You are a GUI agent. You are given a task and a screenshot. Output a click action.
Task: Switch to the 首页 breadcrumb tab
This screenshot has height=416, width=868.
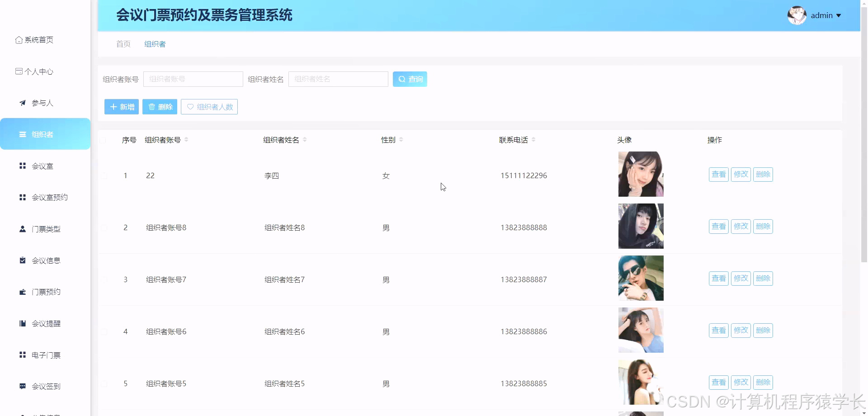tap(123, 44)
